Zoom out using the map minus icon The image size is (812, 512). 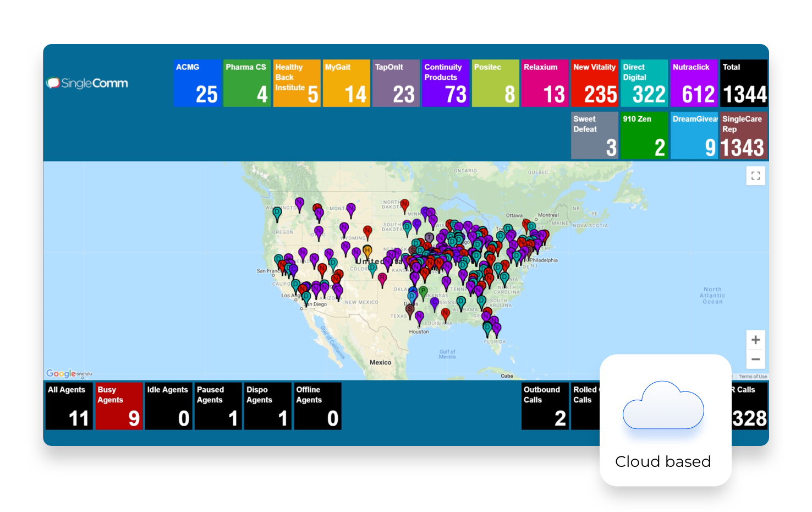coord(755,359)
